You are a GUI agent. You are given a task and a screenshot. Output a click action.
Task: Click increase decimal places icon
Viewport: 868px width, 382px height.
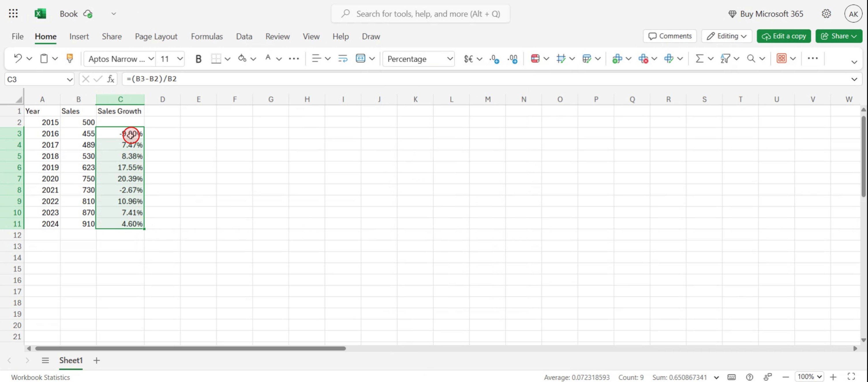tap(494, 59)
